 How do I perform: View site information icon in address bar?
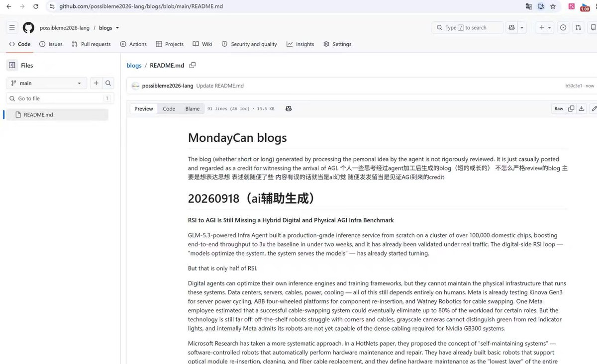[x=52, y=6]
